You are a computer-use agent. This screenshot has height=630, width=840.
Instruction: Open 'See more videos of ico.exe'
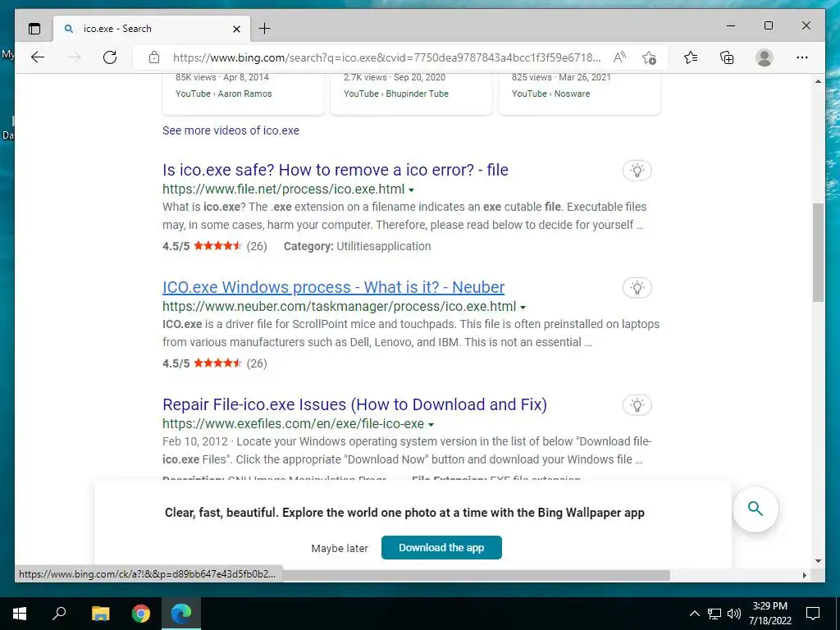[231, 130]
